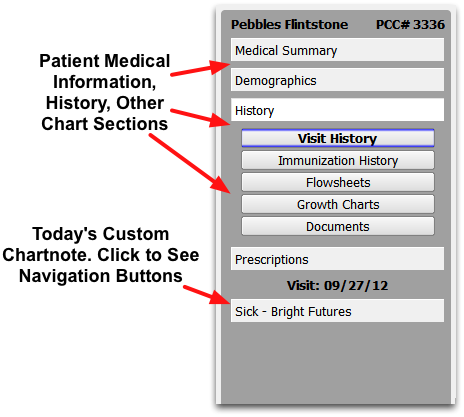The height and width of the screenshot is (417, 464).
Task: Expand the Prescriptions section
Action: point(337,259)
